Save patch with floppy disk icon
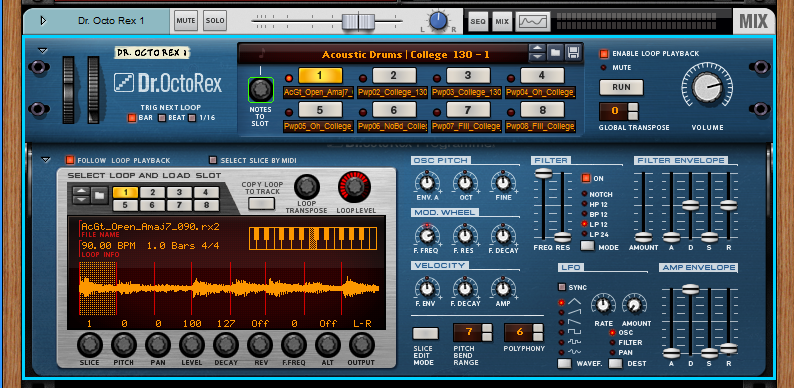Image resolution: width=794 pixels, height=388 pixels. point(573,53)
